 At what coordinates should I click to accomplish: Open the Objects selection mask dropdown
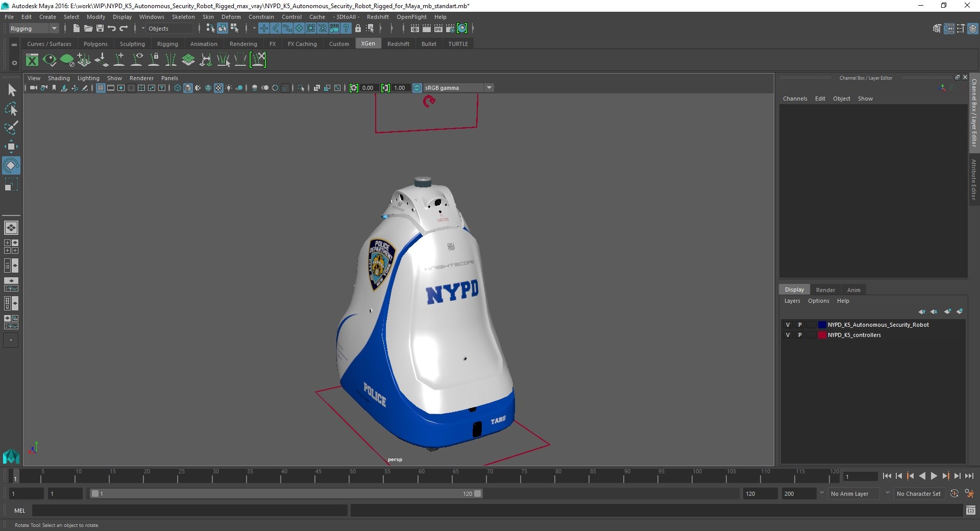click(x=169, y=29)
